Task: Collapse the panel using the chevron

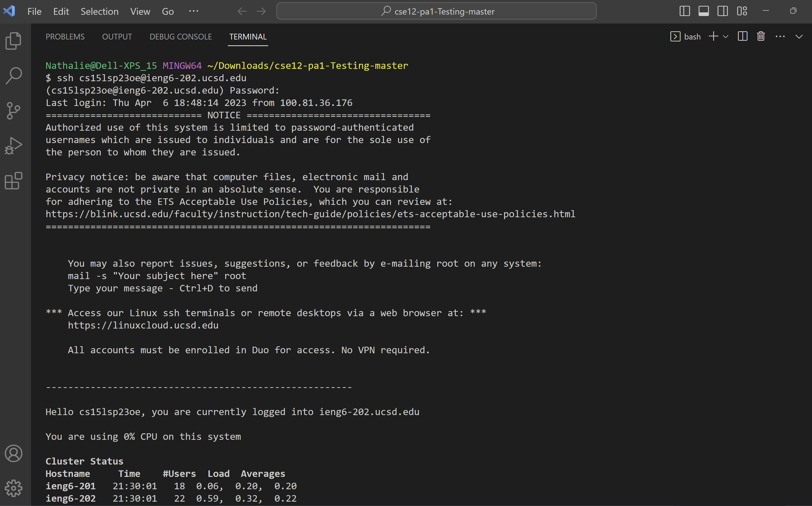Action: 799,36
